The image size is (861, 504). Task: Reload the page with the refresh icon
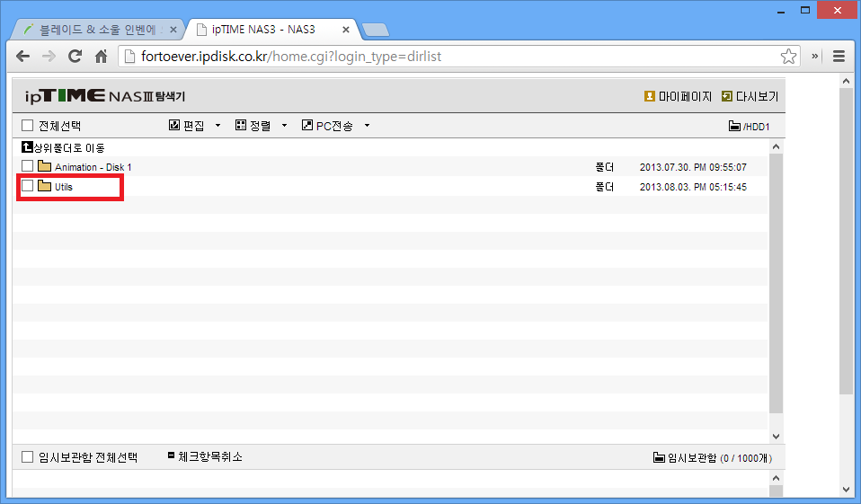[75, 57]
